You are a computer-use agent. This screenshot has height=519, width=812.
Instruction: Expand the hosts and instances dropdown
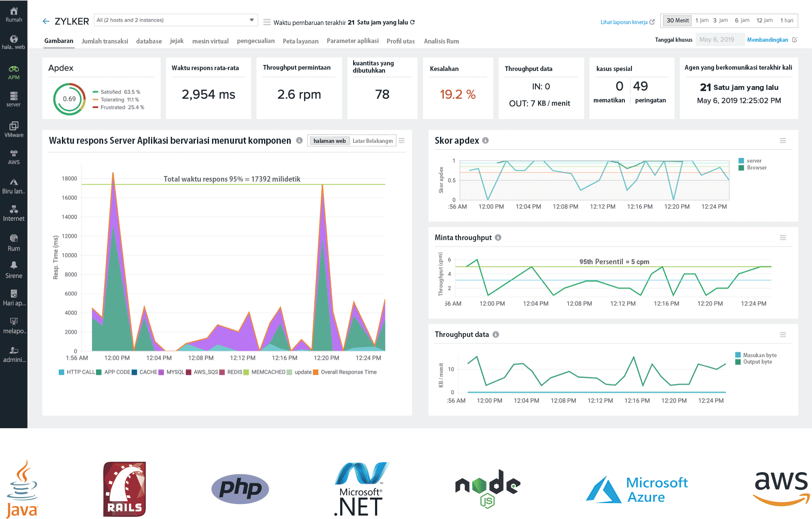pos(251,20)
